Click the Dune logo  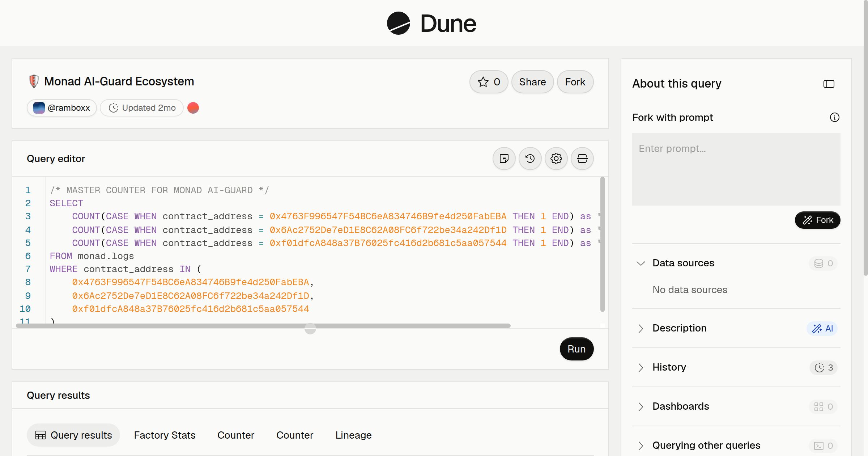coord(431,24)
